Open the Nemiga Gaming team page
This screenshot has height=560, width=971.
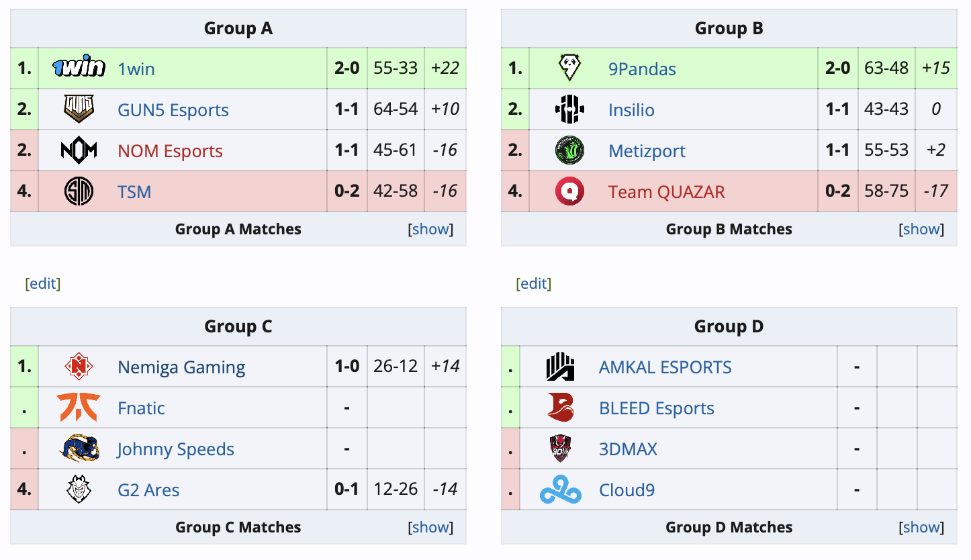pyautogui.click(x=181, y=367)
